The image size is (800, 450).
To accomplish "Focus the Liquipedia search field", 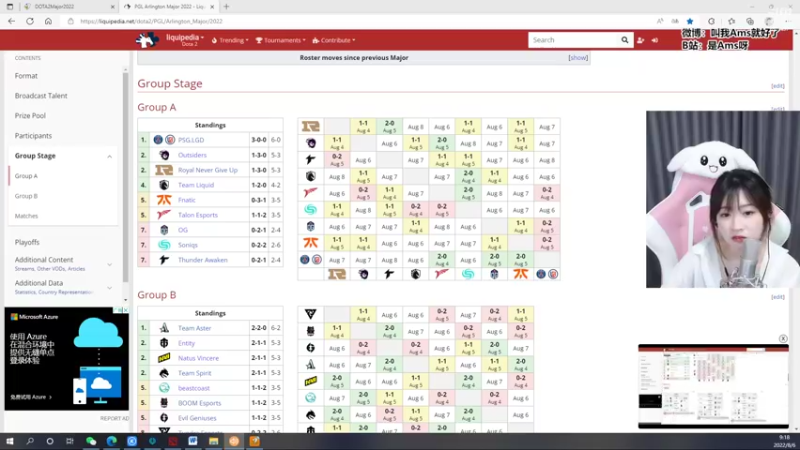I will [x=573, y=40].
